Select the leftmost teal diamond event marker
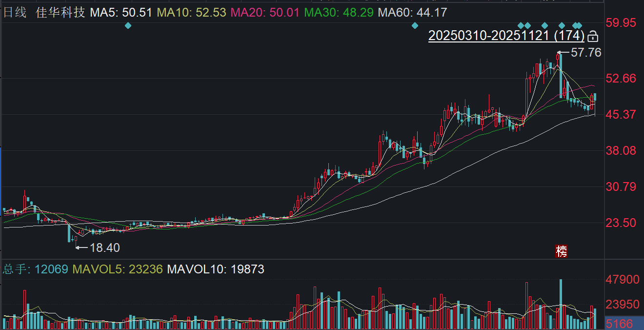 point(128,25)
